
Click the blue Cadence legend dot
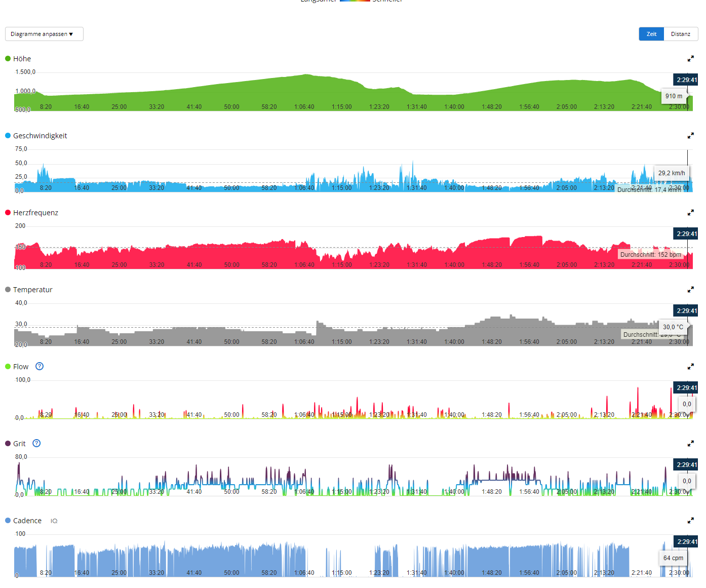click(8, 521)
